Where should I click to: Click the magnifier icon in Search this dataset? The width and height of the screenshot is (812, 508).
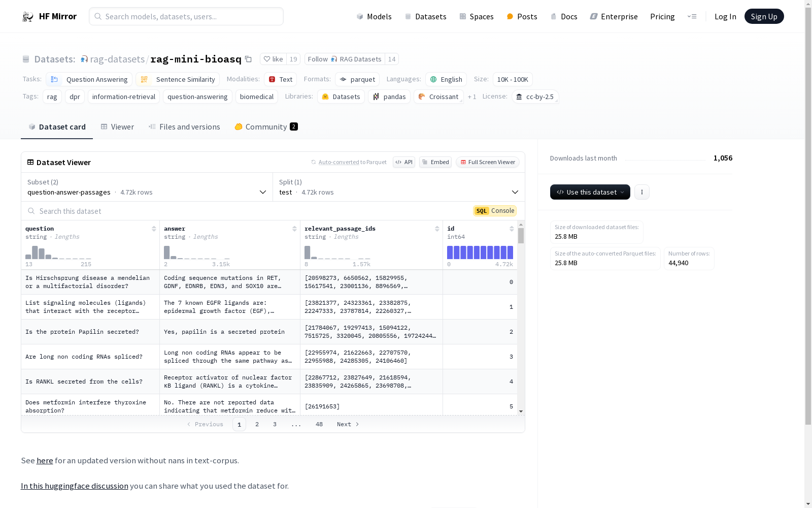tap(31, 211)
